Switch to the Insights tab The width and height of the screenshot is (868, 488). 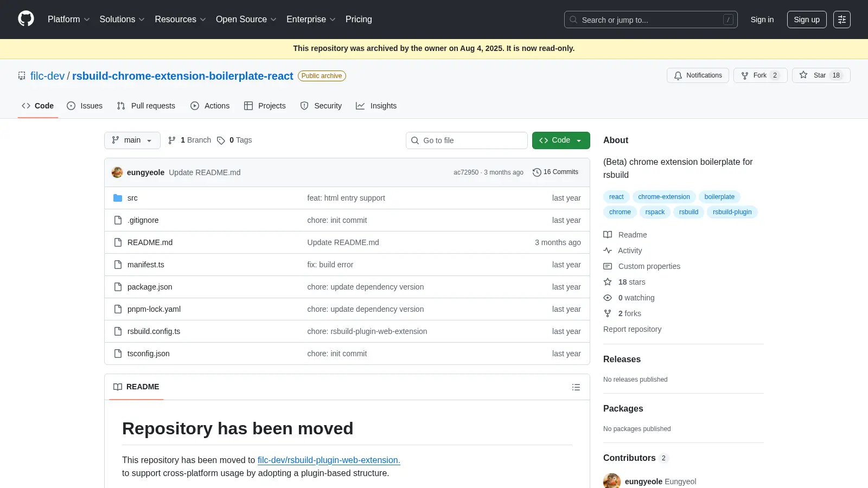pos(376,106)
